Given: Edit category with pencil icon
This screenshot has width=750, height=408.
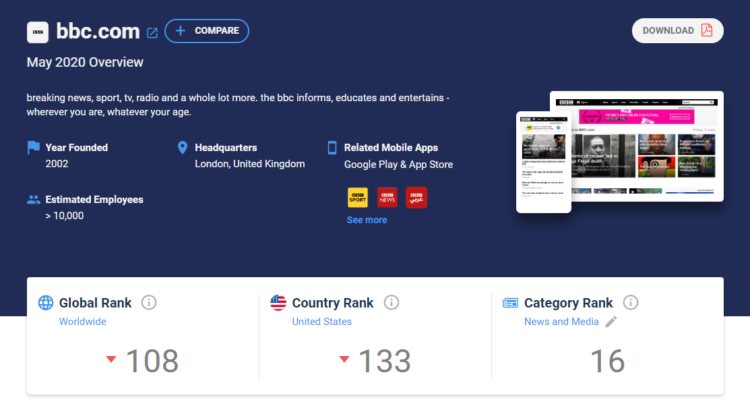Looking at the screenshot, I should click(611, 322).
